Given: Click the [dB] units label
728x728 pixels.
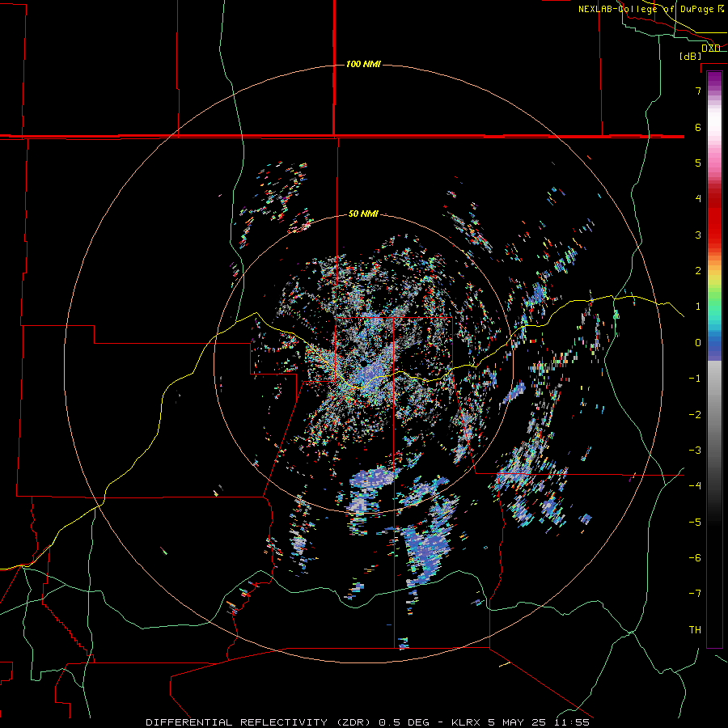Looking at the screenshot, I should pos(691,56).
